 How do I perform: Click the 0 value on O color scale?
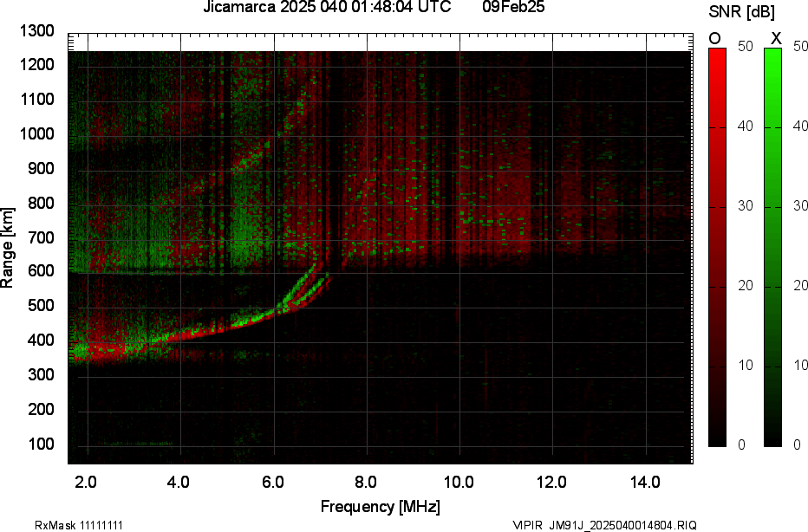(741, 445)
